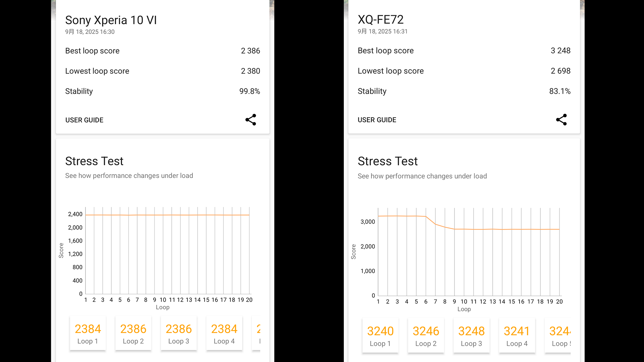644x362 pixels.
Task: Click Stability value 99.8%
Action: pyautogui.click(x=250, y=91)
